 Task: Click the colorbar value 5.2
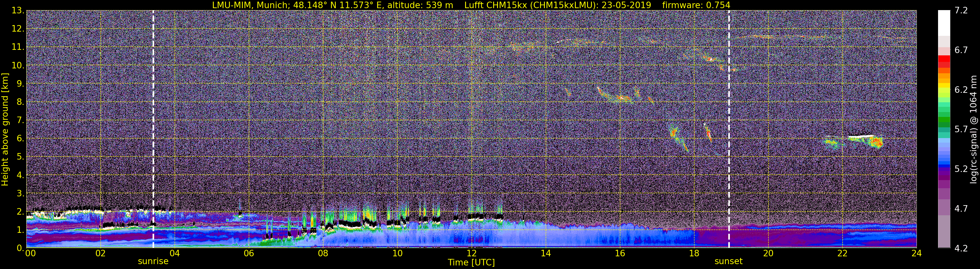pos(961,169)
